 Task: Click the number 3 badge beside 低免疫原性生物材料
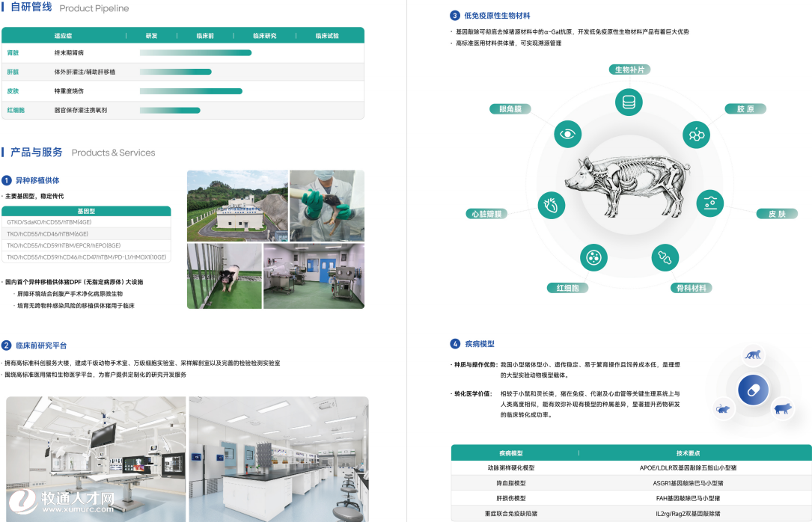click(454, 15)
